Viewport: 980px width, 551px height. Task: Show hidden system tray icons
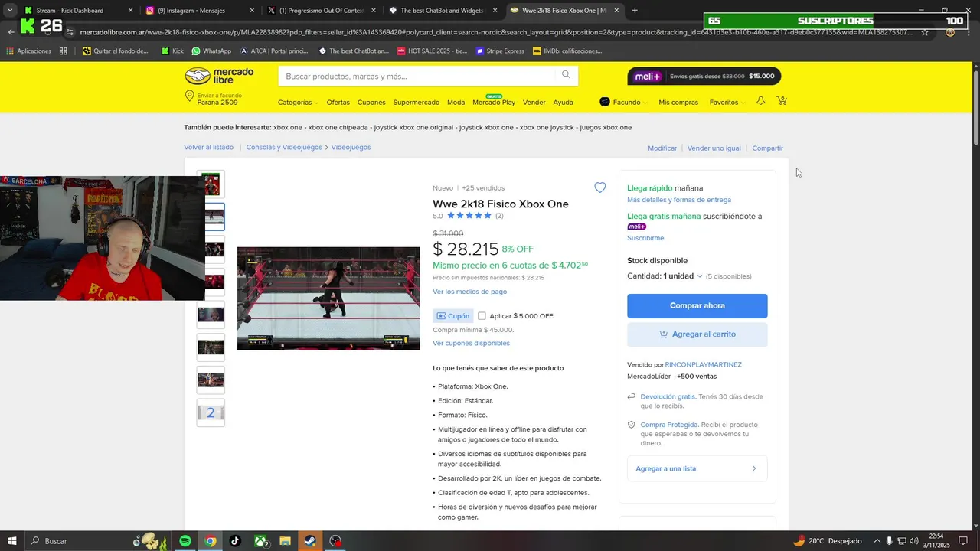[877, 541]
